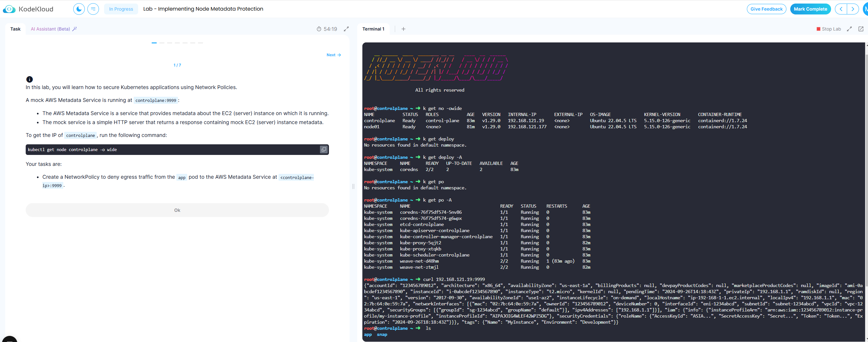Open the terminal in a new window

(x=861, y=29)
